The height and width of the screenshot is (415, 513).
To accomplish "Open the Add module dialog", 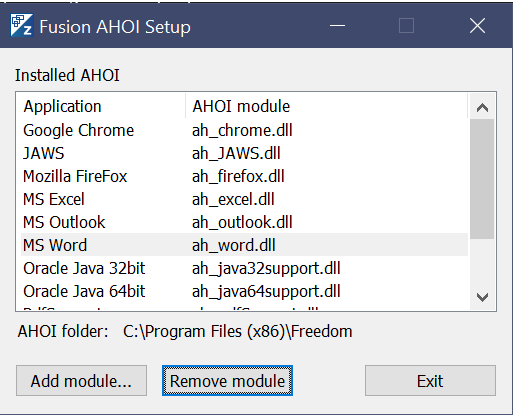I will pos(81,381).
